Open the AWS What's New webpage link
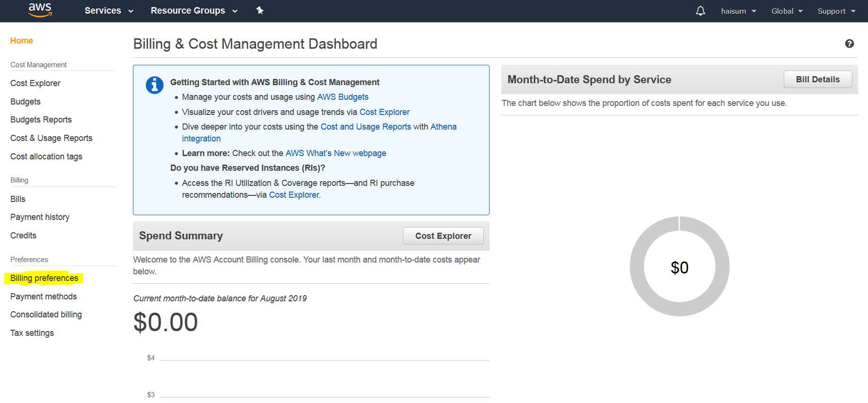The image size is (868, 403). pyautogui.click(x=336, y=153)
